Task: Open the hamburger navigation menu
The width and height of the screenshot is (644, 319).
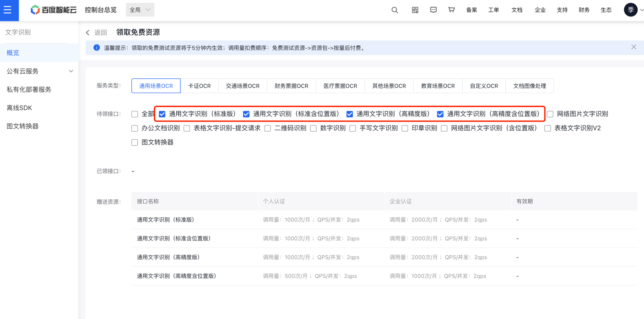Action: [x=8, y=10]
